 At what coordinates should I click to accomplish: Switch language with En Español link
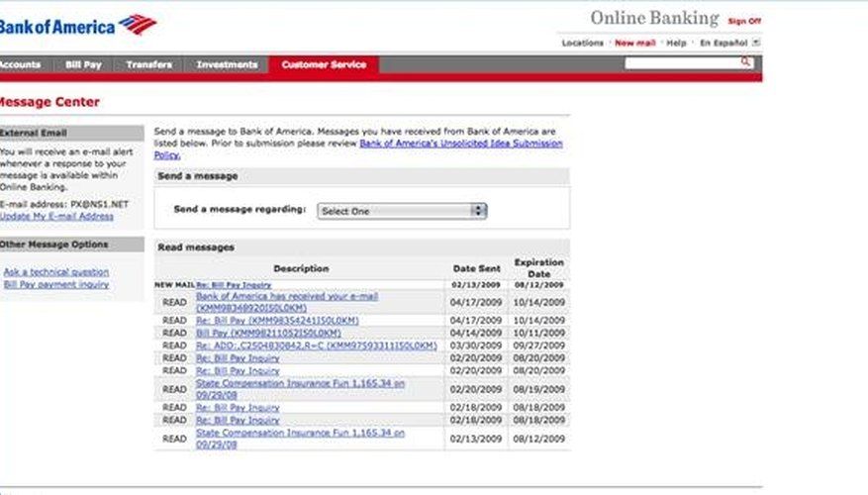pyautogui.click(x=723, y=43)
